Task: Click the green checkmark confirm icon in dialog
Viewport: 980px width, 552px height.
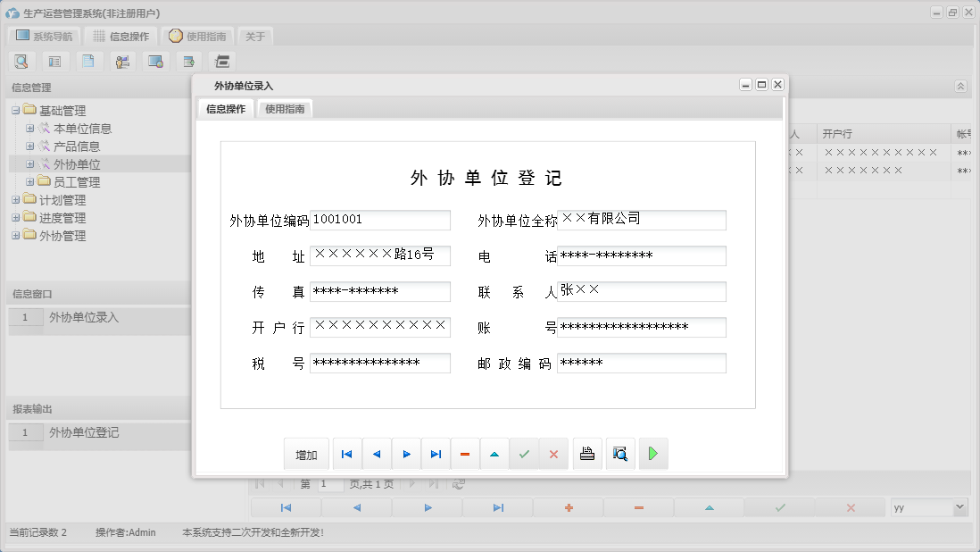Action: 524,454
